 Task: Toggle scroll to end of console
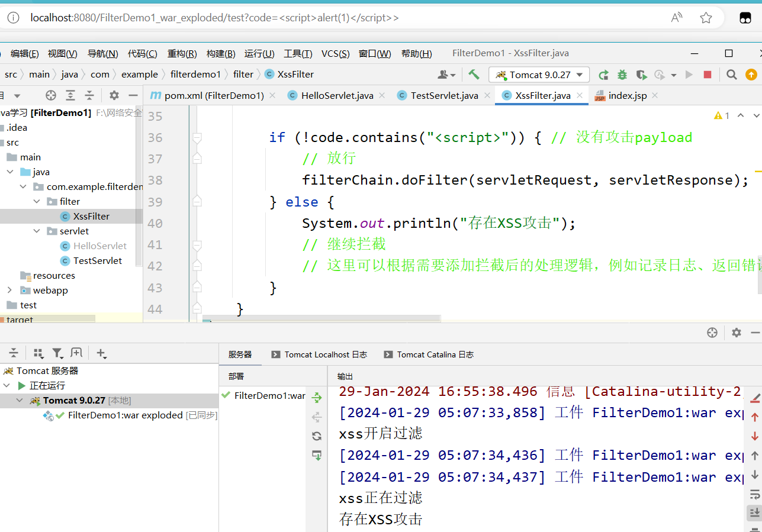pyautogui.click(x=755, y=512)
